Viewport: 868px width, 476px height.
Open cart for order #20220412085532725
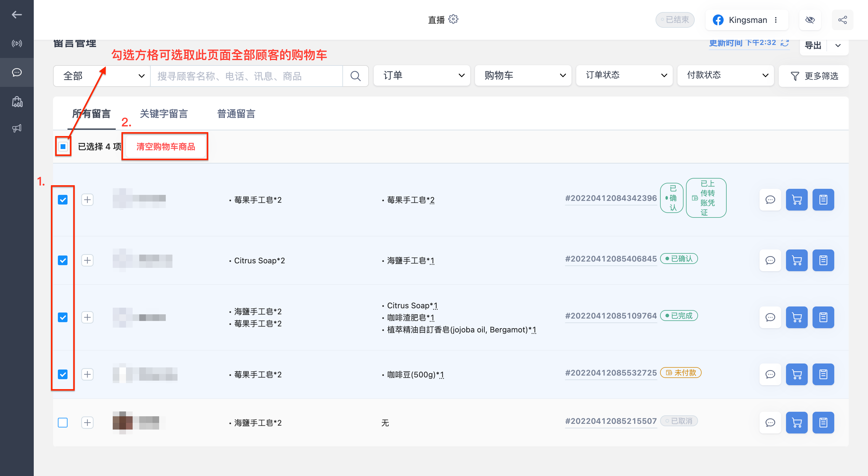pos(797,374)
